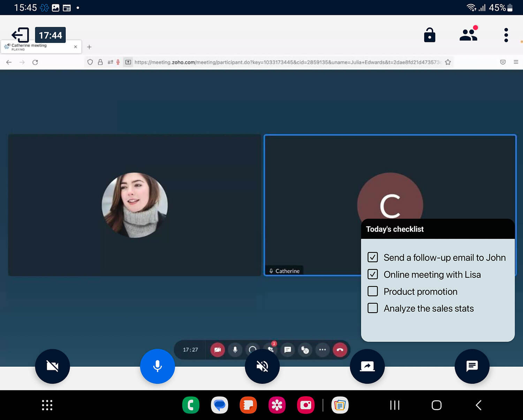This screenshot has width=523, height=420.
Task: Toggle the blue microphone button
Action: [158, 366]
